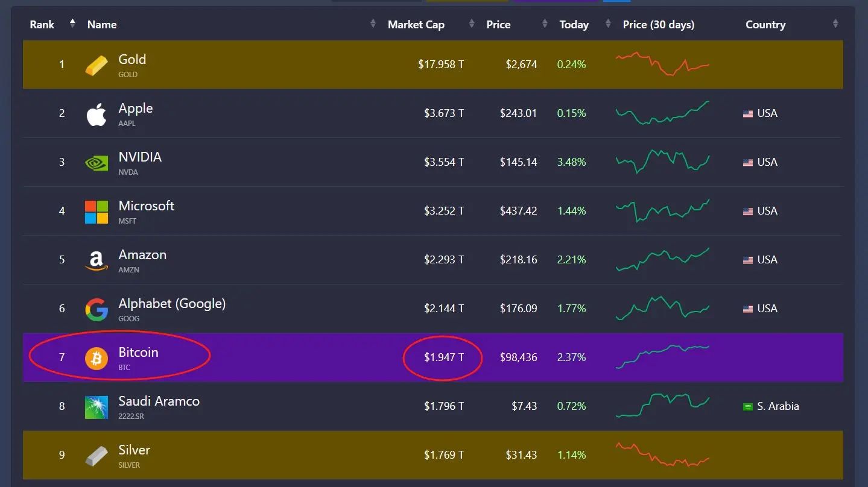Sort table using Name column arrows
The width and height of the screenshot is (868, 487).
pos(373,24)
